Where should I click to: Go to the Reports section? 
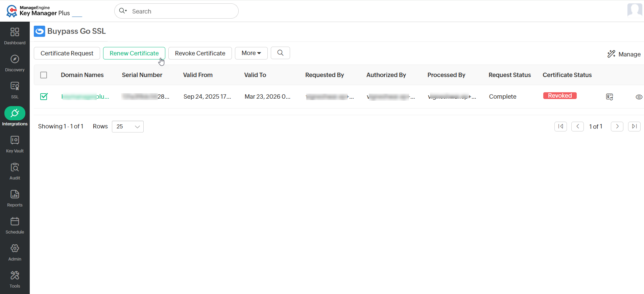pyautogui.click(x=15, y=198)
